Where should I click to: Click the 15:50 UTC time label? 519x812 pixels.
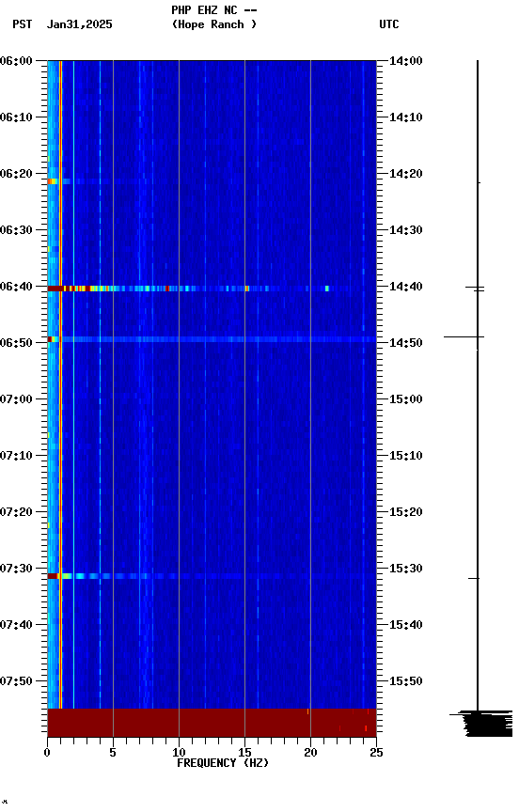pyautogui.click(x=406, y=682)
